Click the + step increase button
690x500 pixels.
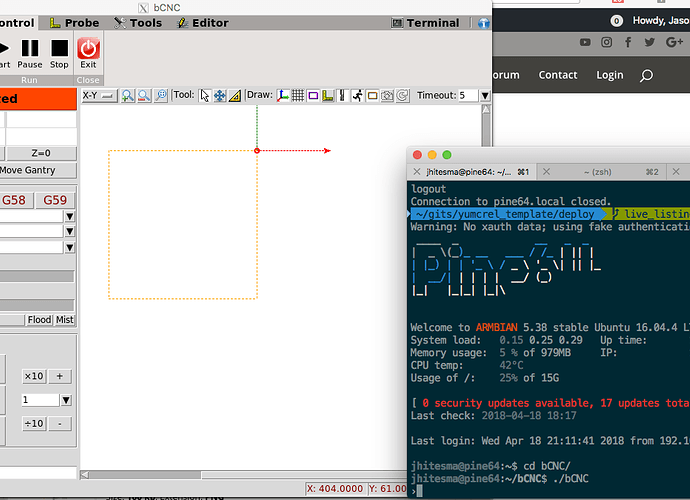coord(60,376)
